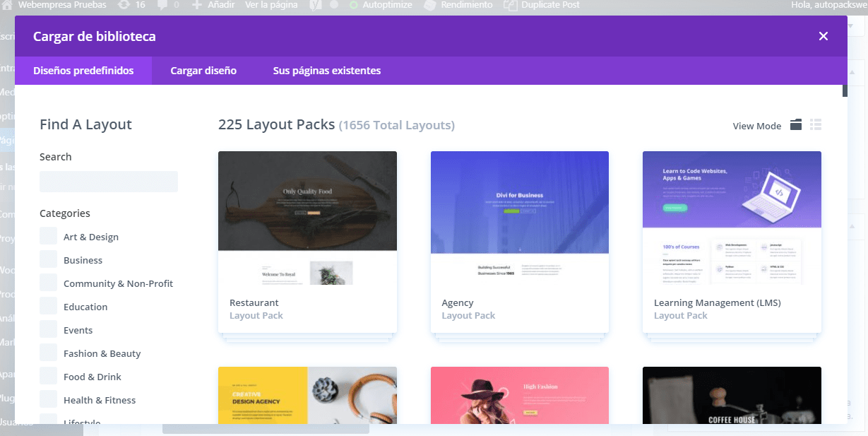Open the Restaurant layout pack thumbnail
Viewport: 868px width, 436px height.
coord(307,218)
